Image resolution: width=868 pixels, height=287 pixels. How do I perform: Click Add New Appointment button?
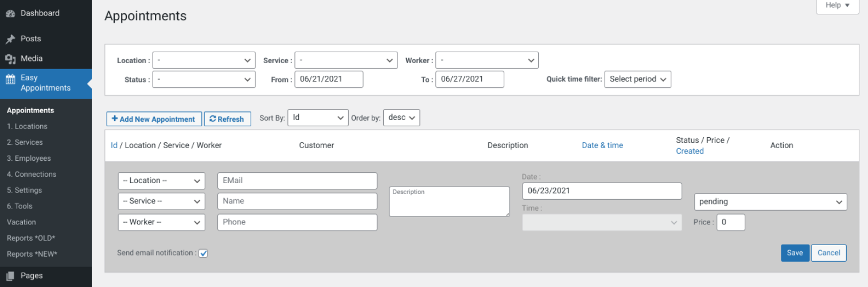tap(154, 119)
